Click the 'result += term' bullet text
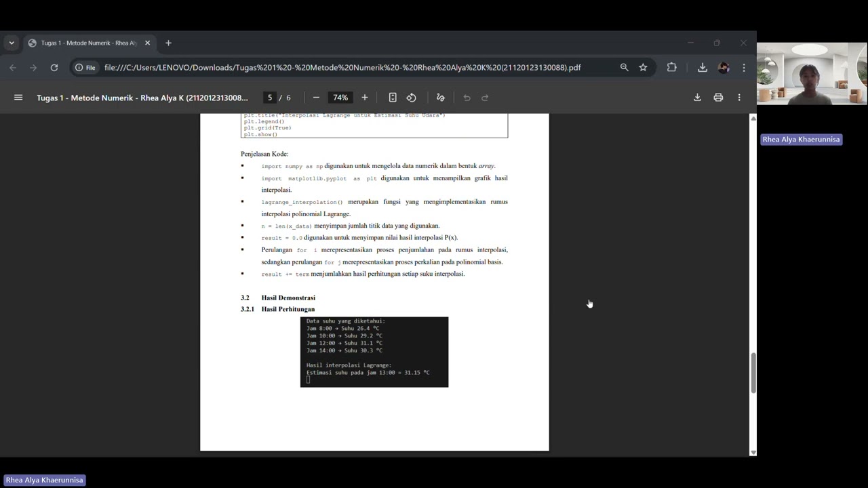 pyautogui.click(x=363, y=274)
